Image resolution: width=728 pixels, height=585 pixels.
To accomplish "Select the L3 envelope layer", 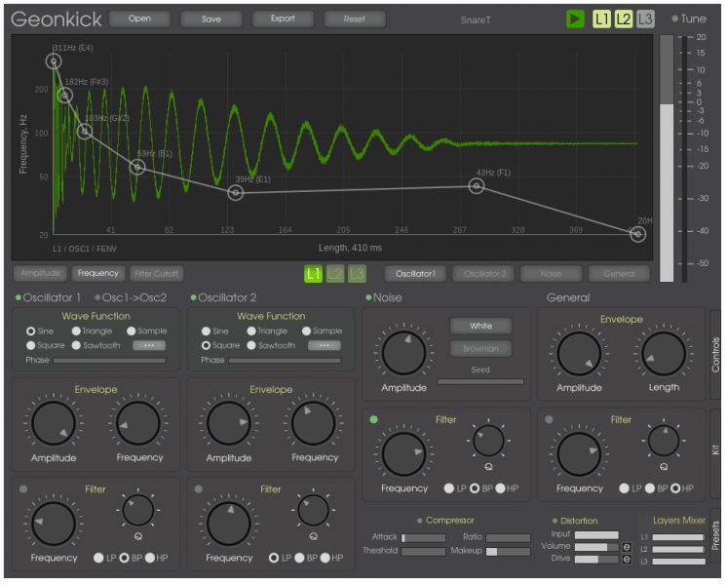I will click(357, 274).
